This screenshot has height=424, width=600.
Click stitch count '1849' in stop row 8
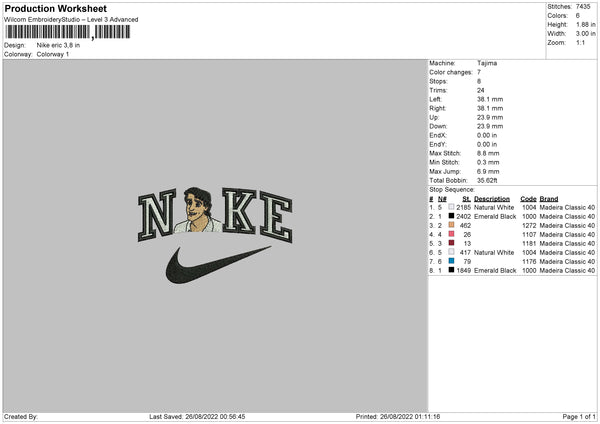tap(463, 271)
